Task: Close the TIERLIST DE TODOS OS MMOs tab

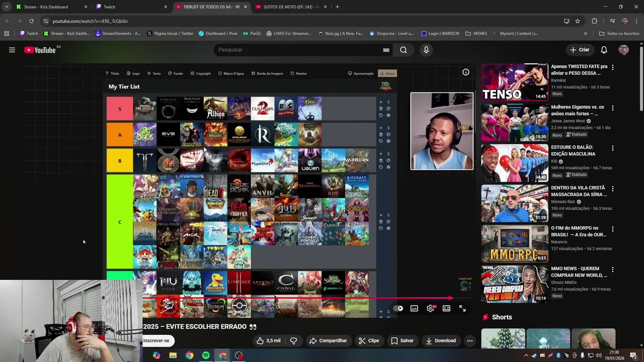Action: (x=245, y=7)
